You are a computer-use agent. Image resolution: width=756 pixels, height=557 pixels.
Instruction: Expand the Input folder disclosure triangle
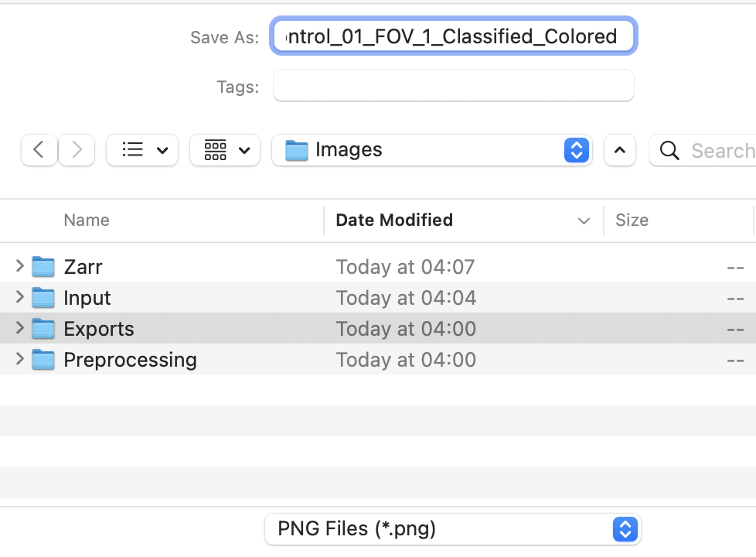coord(19,297)
